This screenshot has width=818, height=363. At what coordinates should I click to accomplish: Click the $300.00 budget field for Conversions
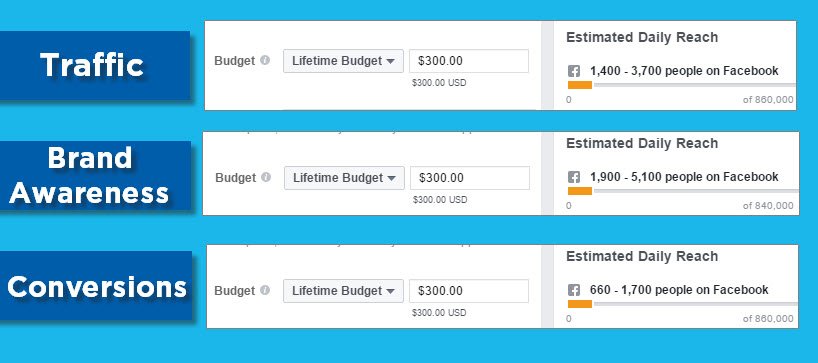tap(469, 291)
